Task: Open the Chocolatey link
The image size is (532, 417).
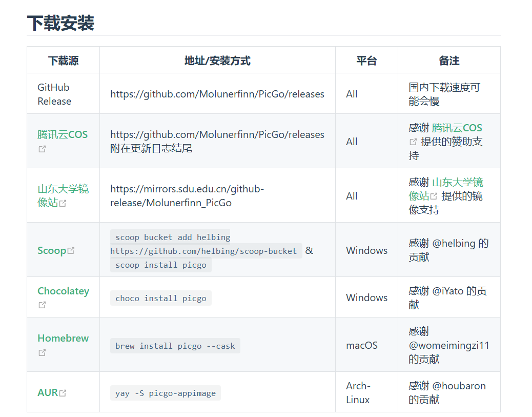Action: [63, 291]
